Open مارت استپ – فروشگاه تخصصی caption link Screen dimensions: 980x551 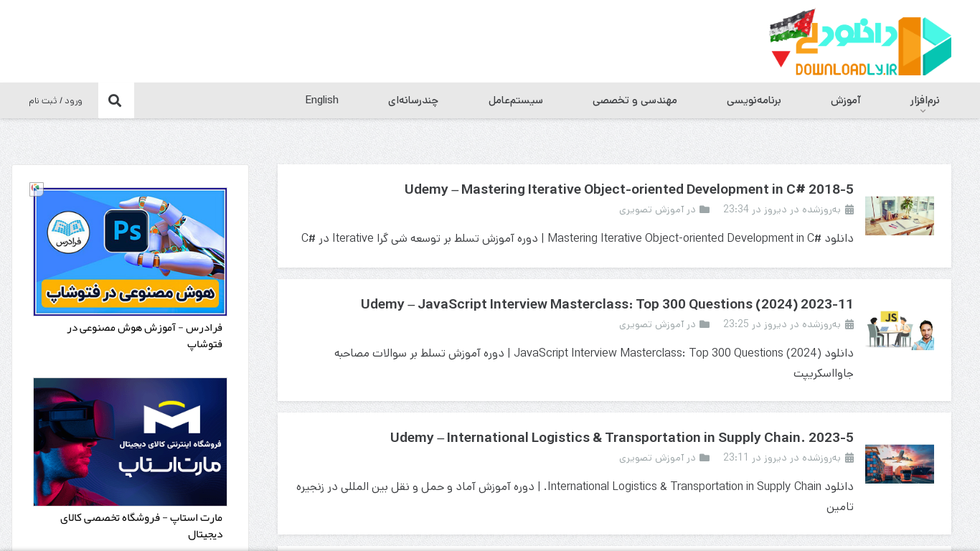pyautogui.click(x=141, y=526)
